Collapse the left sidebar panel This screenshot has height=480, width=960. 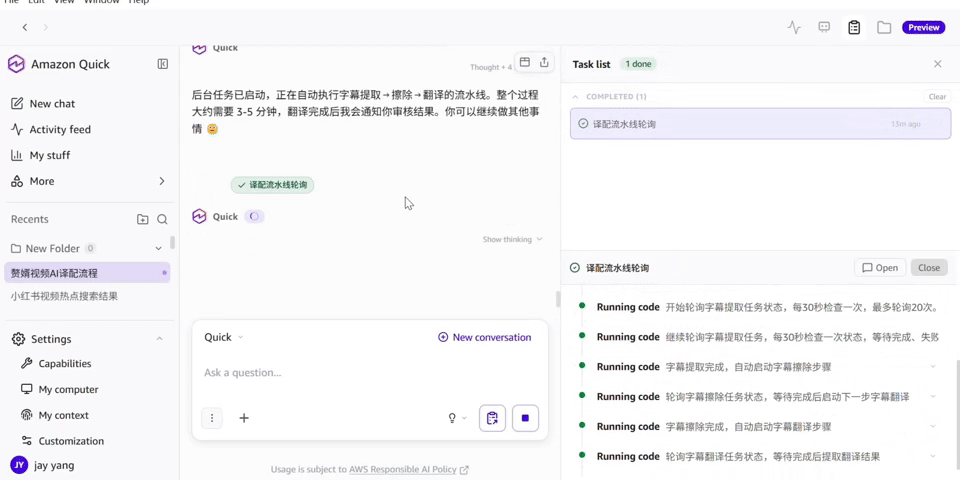click(x=163, y=64)
